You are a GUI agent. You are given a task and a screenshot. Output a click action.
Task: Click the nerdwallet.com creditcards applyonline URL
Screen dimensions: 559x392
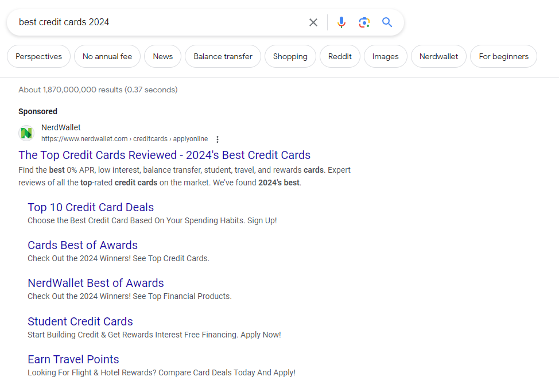[125, 139]
